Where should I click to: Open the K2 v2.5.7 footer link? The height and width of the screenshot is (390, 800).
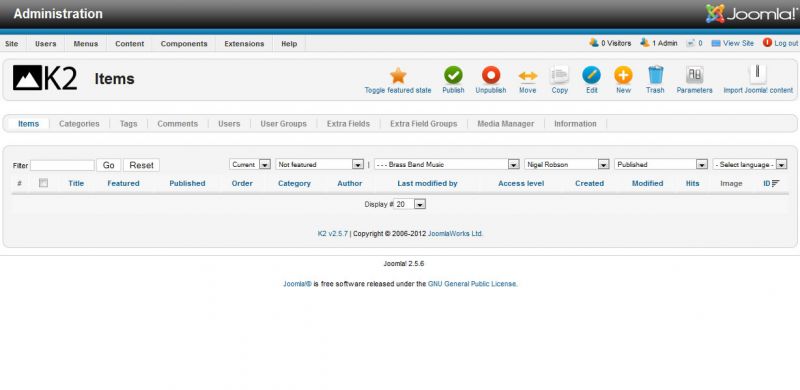coord(333,233)
